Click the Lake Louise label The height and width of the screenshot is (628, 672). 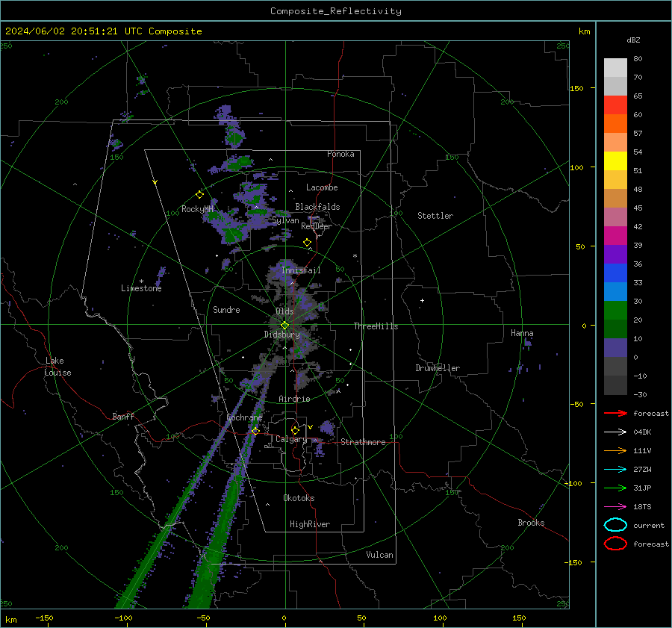(x=57, y=367)
